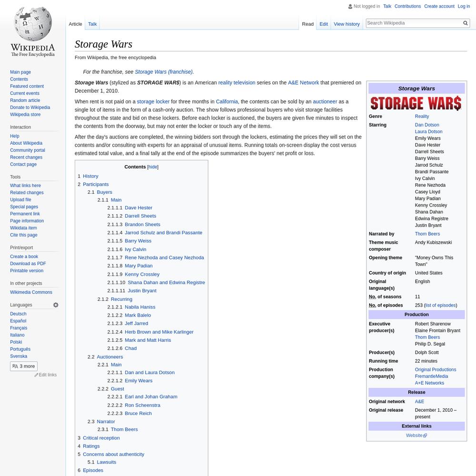
Task: Open the View history tab
Action: (x=347, y=24)
